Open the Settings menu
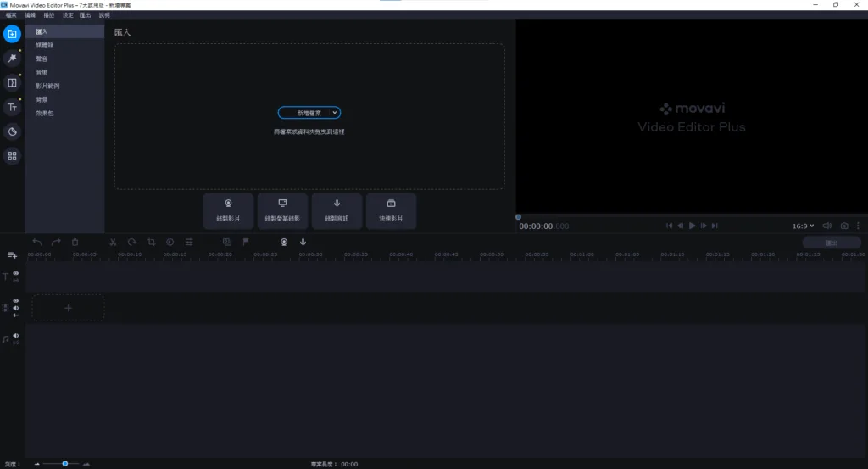 click(x=68, y=15)
